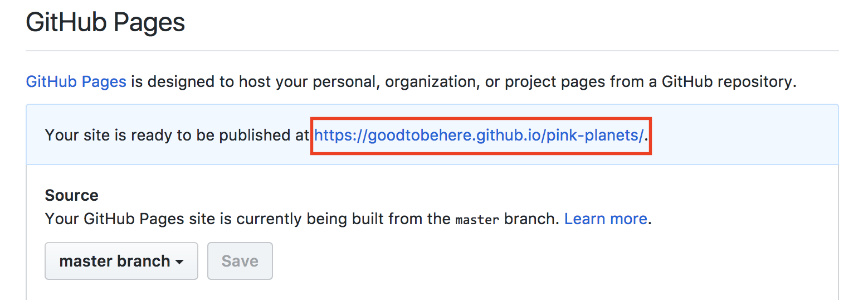Screen dimensions: 868x300
Task: Click empty space in the blue notice banner
Action: point(741,135)
